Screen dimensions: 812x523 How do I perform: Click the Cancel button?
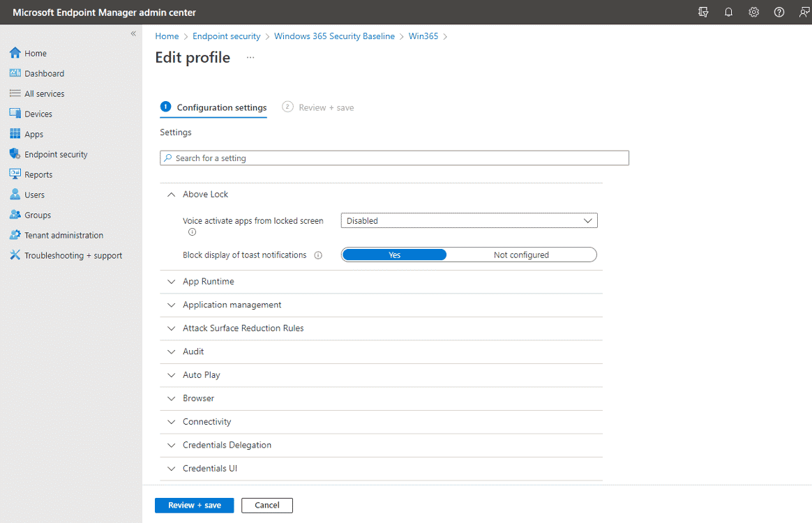click(267, 506)
